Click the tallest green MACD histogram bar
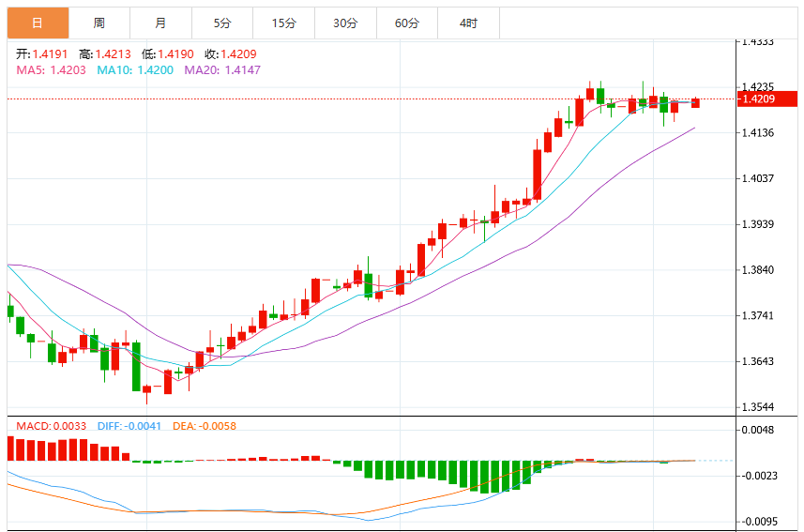 484,477
